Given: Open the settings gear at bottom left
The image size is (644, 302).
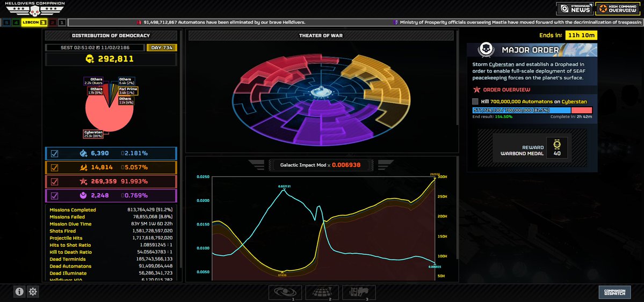Looking at the screenshot, I should click(33, 292).
